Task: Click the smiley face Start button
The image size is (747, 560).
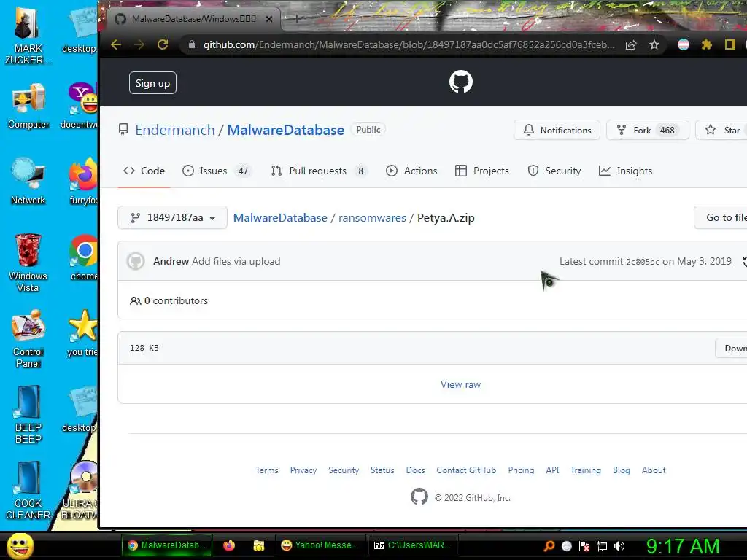Action: (20, 545)
